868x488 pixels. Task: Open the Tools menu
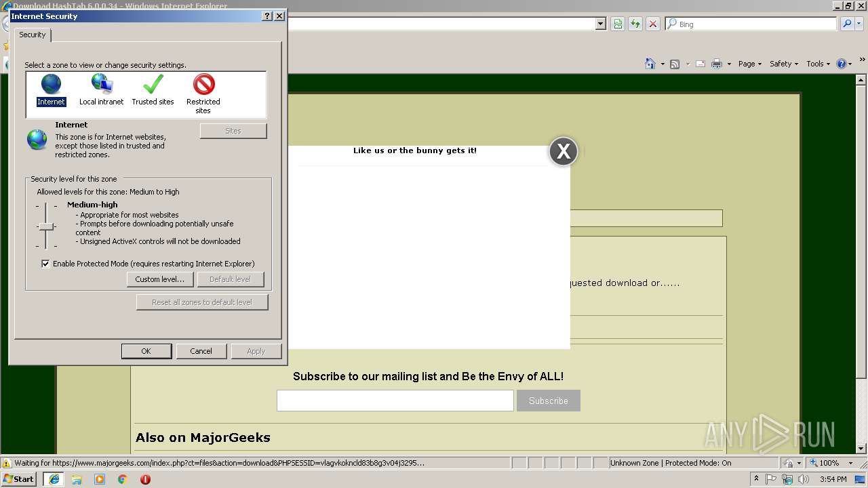[x=818, y=64]
